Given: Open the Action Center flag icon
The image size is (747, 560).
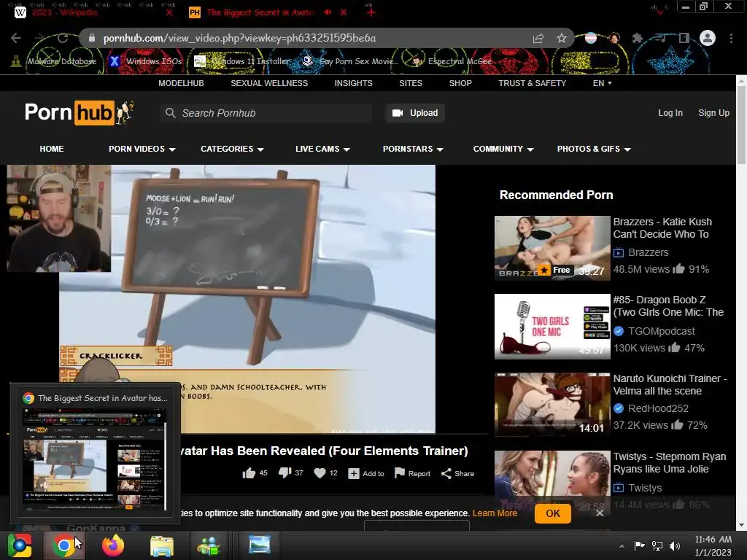Looking at the screenshot, I should pos(639,545).
